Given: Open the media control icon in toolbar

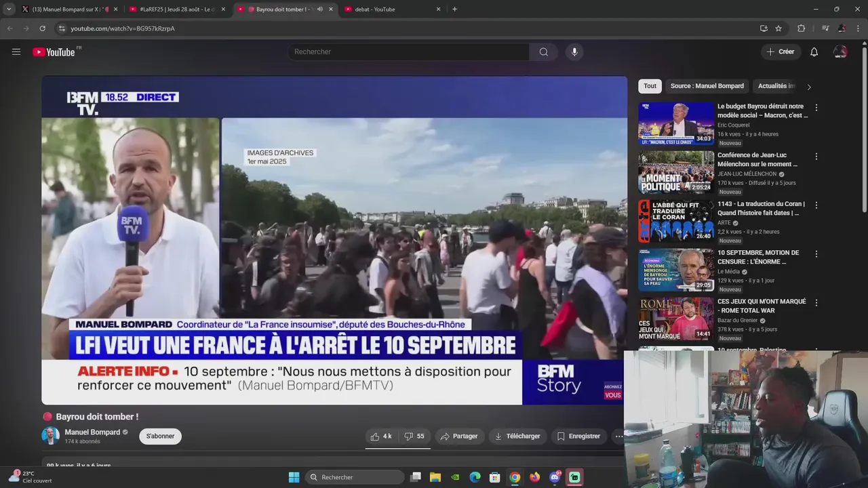Looking at the screenshot, I should pyautogui.click(x=825, y=28).
